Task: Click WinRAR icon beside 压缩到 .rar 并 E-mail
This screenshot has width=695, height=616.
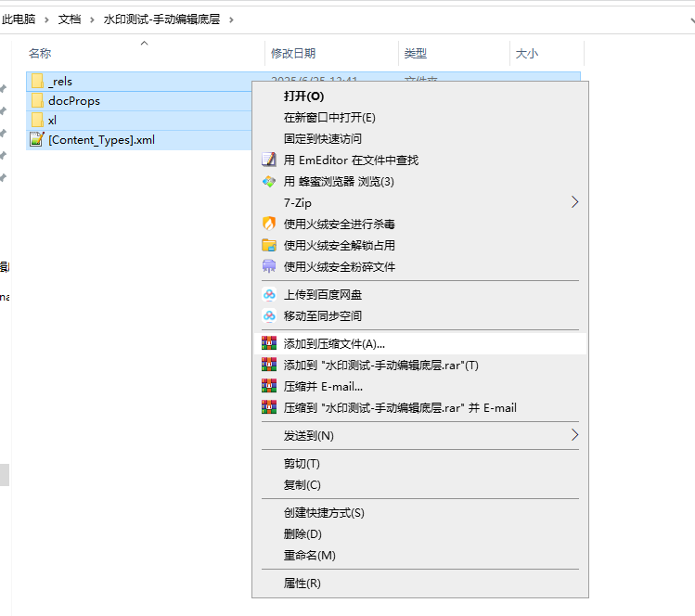Action: pyautogui.click(x=269, y=407)
